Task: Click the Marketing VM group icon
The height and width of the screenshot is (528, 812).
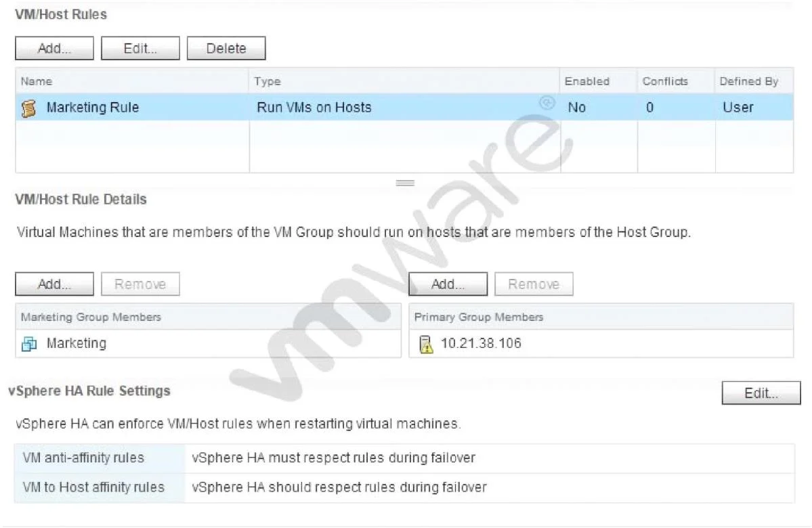Action: (29, 344)
